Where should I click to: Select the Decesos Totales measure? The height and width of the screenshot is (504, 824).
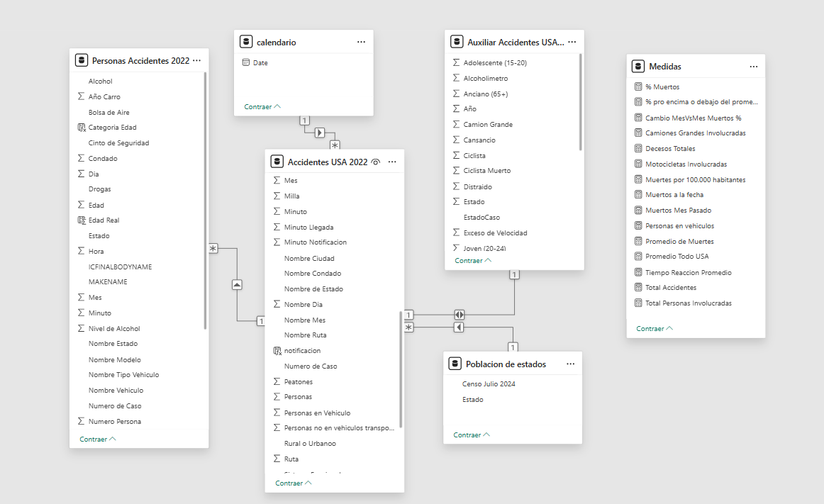coord(670,149)
